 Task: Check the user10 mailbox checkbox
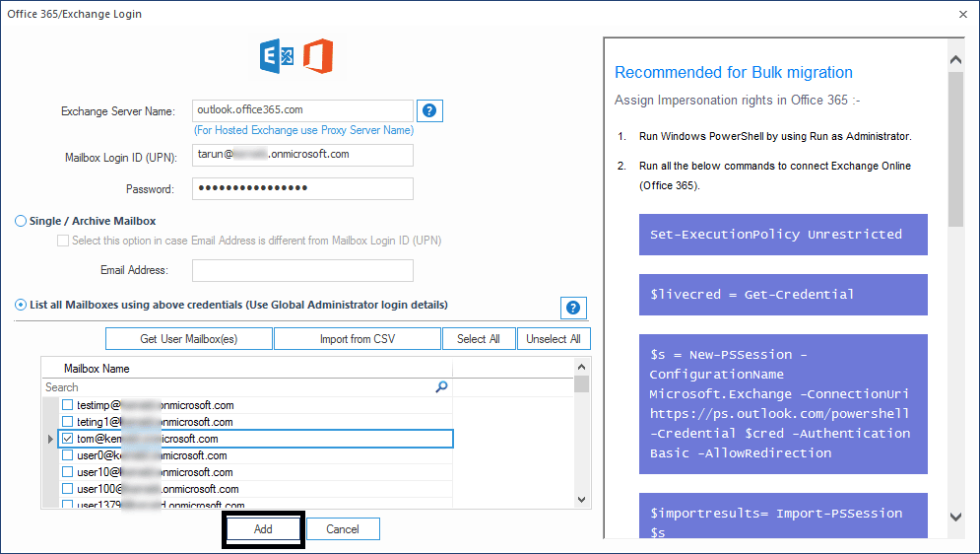tap(68, 471)
